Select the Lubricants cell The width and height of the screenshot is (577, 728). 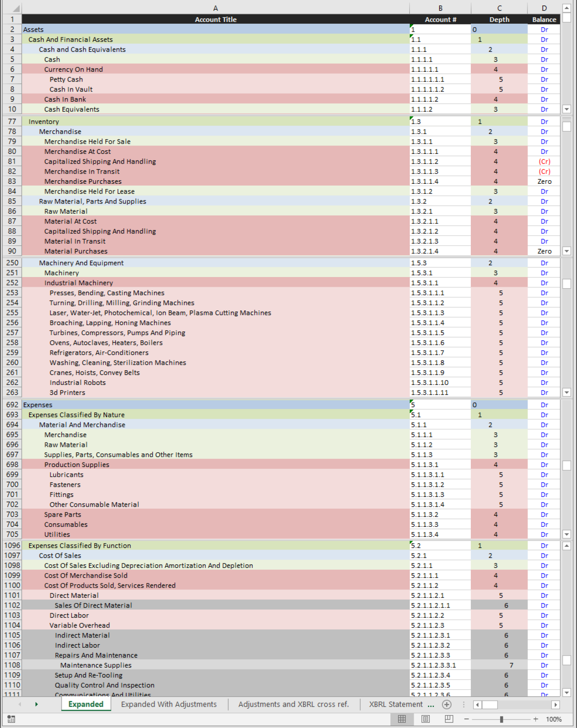tap(216, 475)
